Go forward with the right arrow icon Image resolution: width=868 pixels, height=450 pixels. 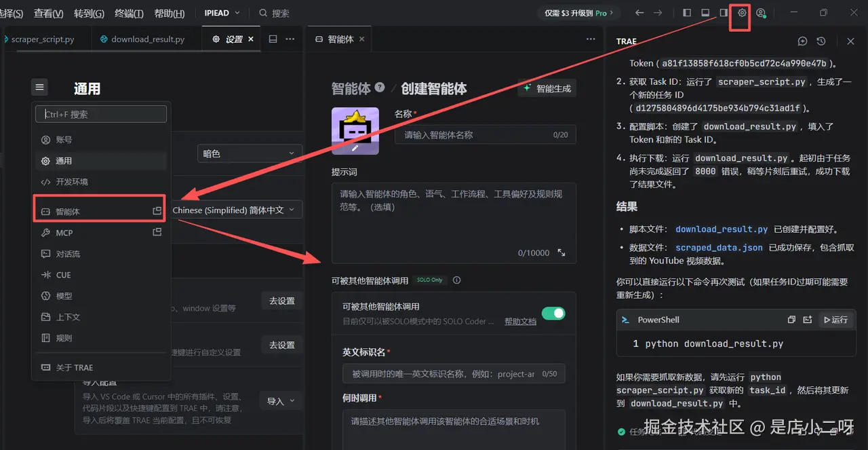click(x=658, y=13)
